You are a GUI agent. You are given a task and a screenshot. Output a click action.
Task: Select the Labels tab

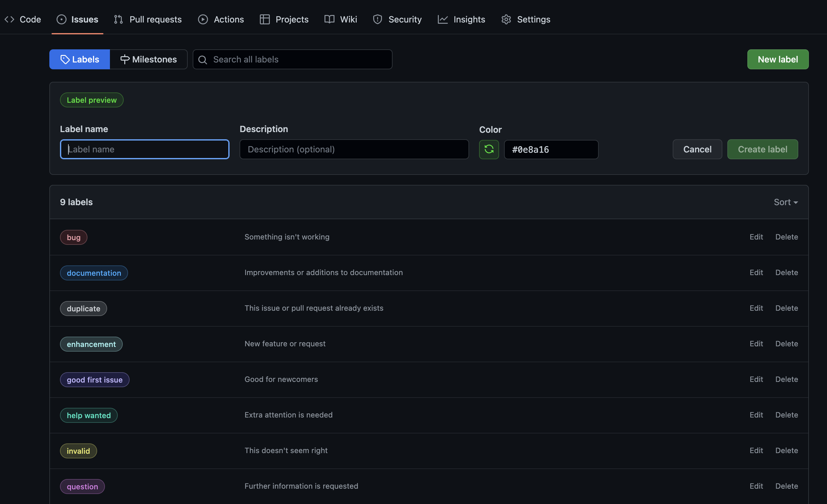tap(80, 59)
